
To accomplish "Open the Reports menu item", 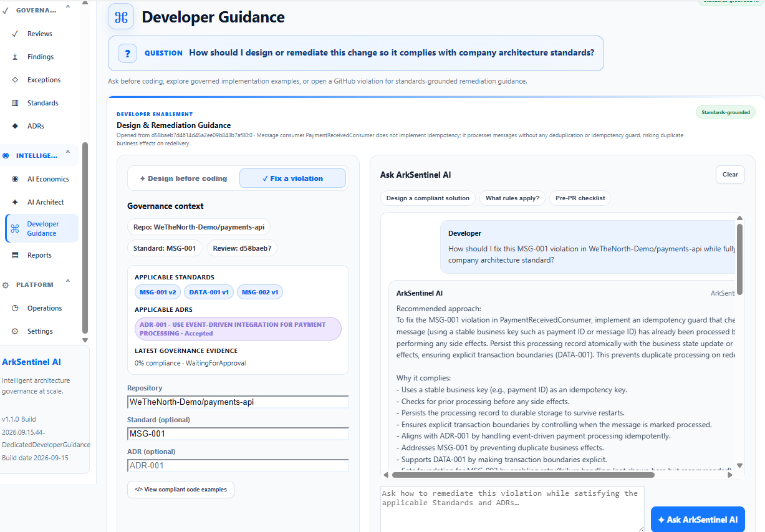I will tap(39, 255).
